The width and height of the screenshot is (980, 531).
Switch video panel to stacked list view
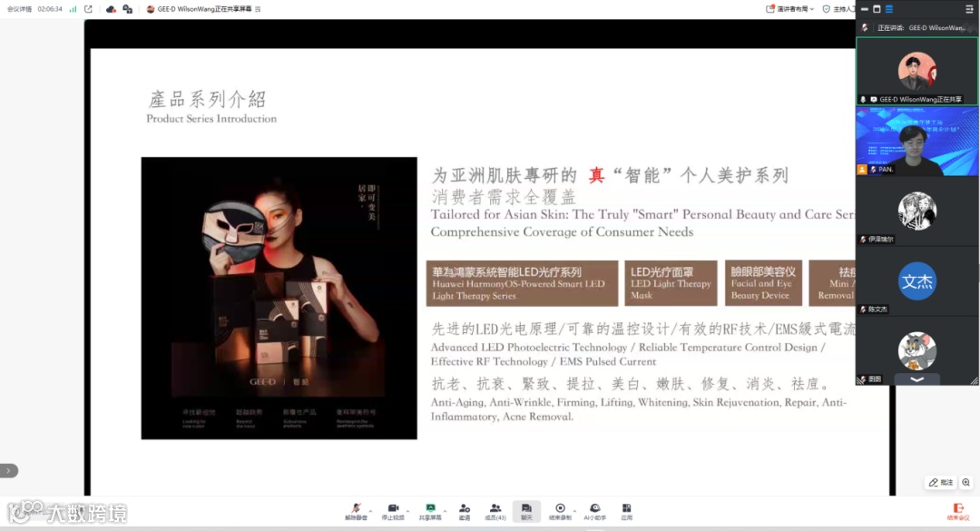(888, 9)
